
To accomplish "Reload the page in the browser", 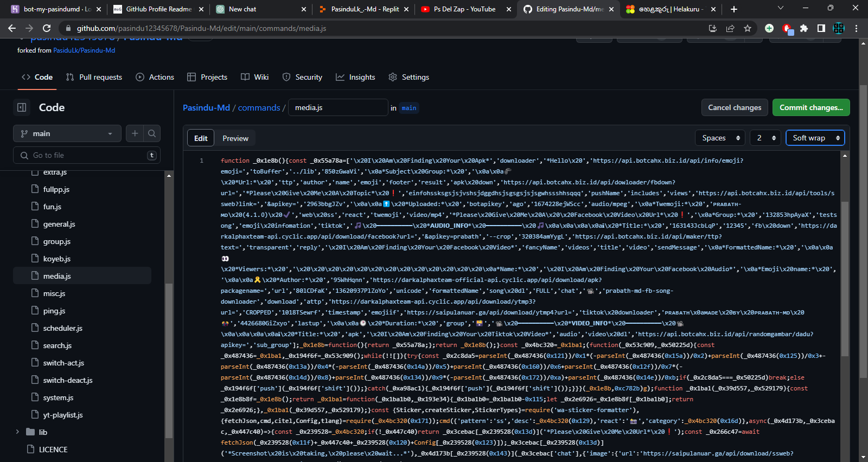I will click(47, 28).
